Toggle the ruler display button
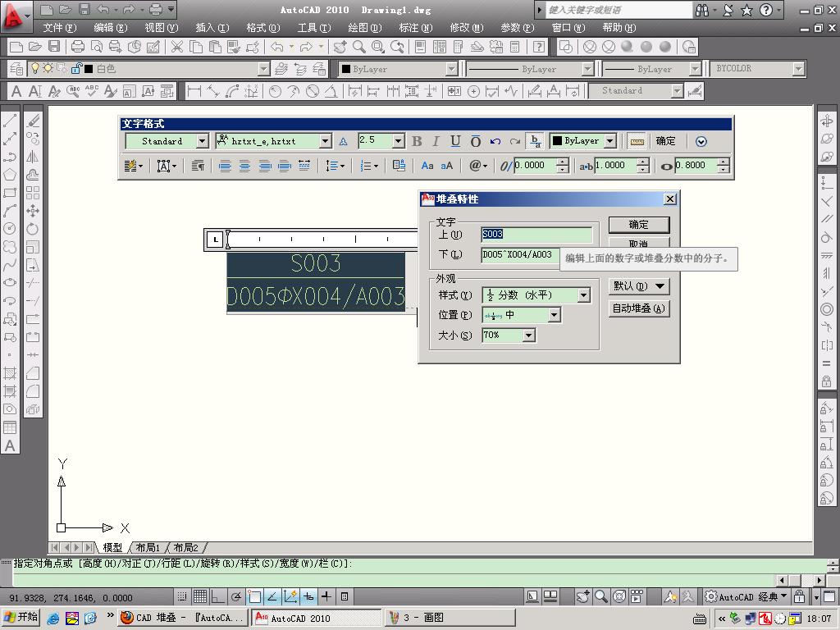This screenshot has height=630, width=840. (x=637, y=141)
